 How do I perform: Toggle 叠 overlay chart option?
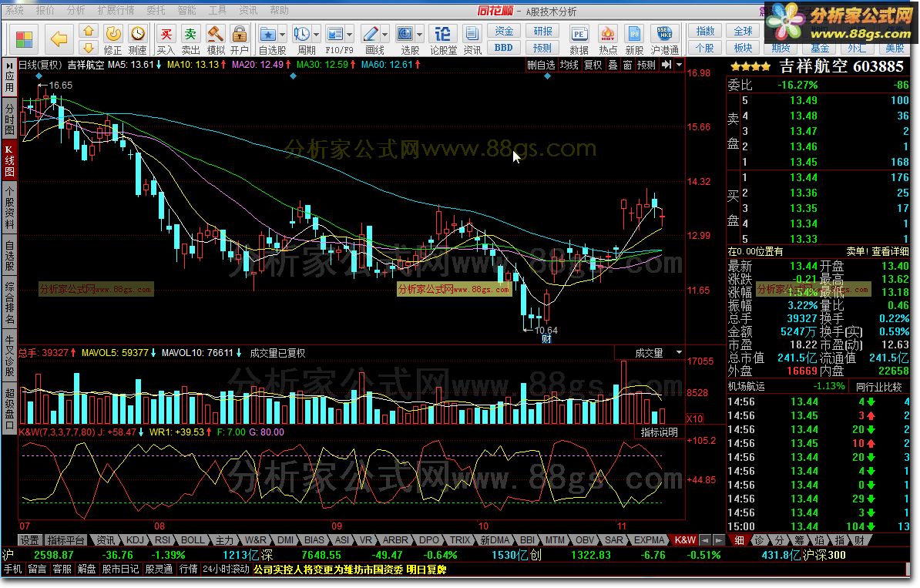pyautogui.click(x=613, y=65)
